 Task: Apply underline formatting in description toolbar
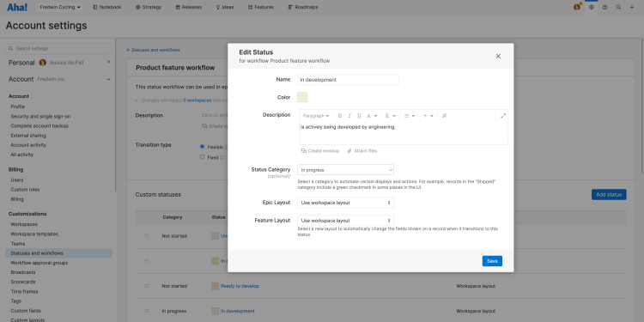pos(360,116)
